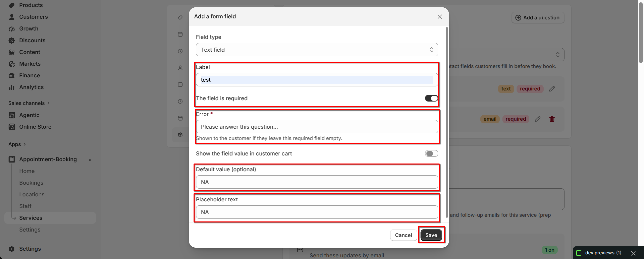Edit the email required question with pencil
Viewport: 644px width, 259px height.
pyautogui.click(x=538, y=119)
